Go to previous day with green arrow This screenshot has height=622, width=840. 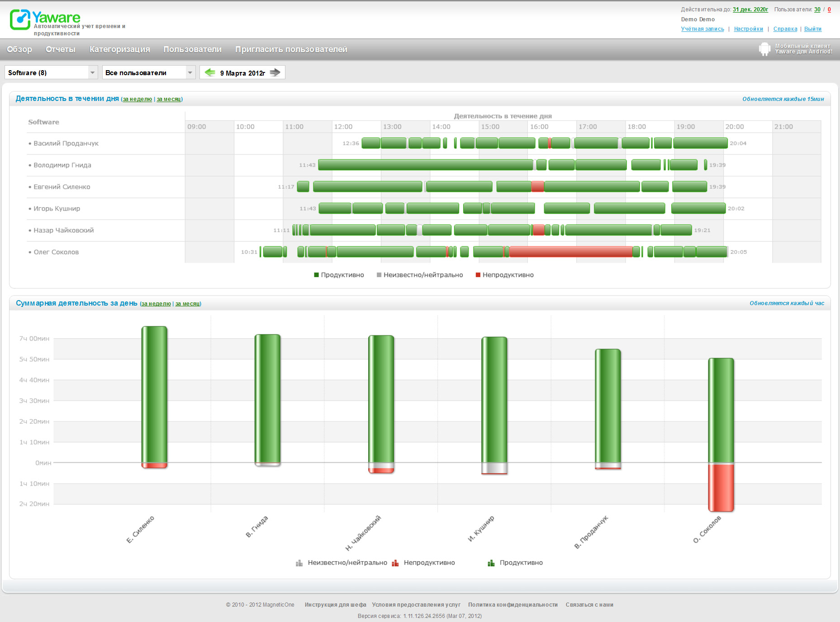point(210,72)
